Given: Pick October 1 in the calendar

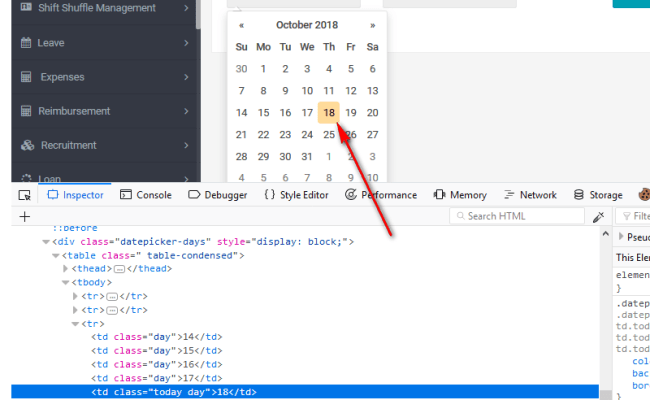Looking at the screenshot, I should [263, 69].
